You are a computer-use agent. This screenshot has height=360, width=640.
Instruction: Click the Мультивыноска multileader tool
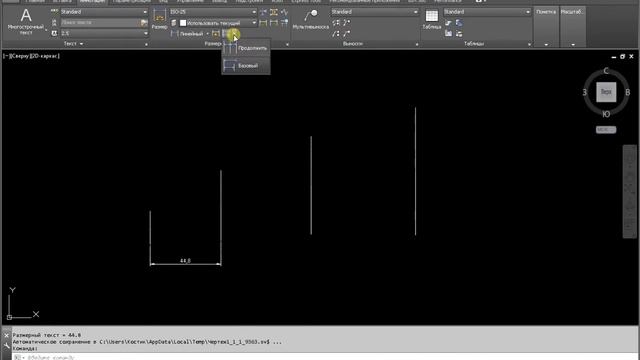(311, 20)
